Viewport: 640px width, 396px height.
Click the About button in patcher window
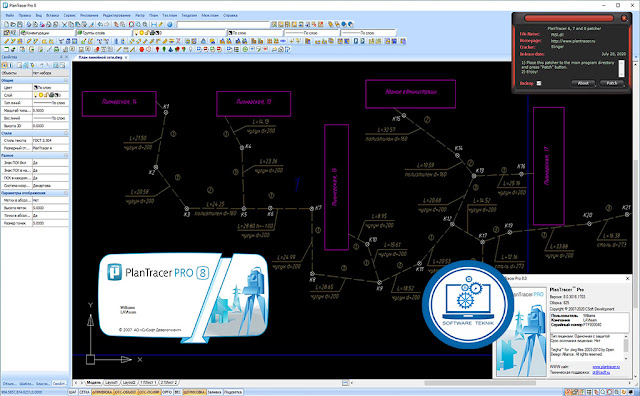583,83
